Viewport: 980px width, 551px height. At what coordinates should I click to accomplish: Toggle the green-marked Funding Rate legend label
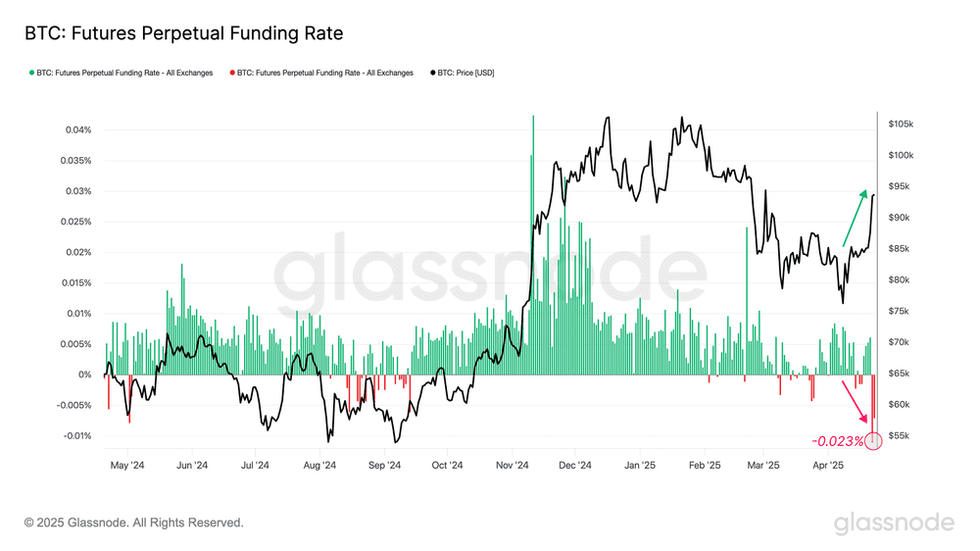124,73
